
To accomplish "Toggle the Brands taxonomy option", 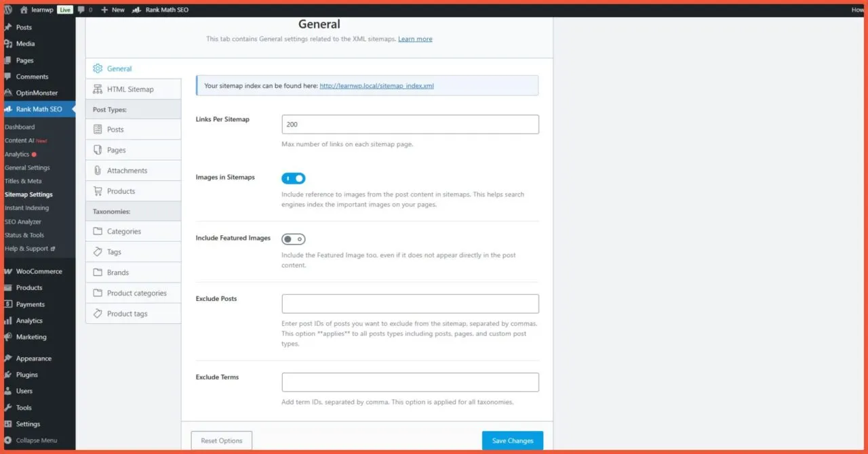I will click(119, 272).
